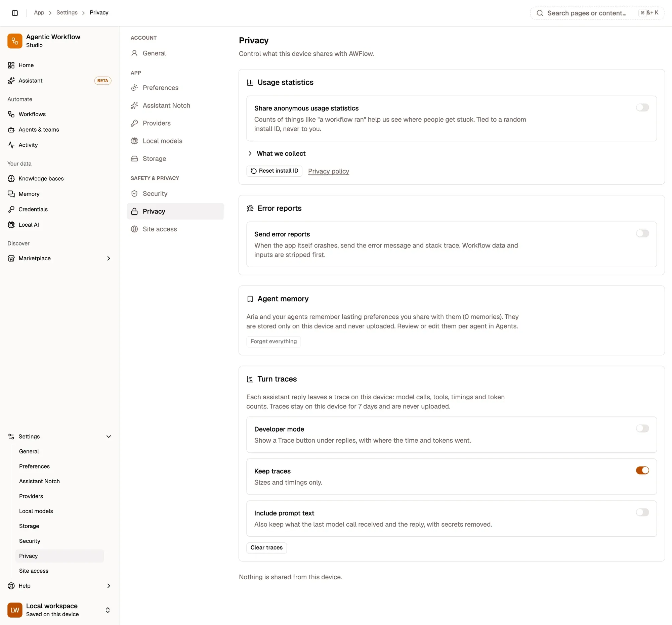Open Site access in sidebar Settings submenu
Screen dimensions: 672x625
(x=59, y=571)
